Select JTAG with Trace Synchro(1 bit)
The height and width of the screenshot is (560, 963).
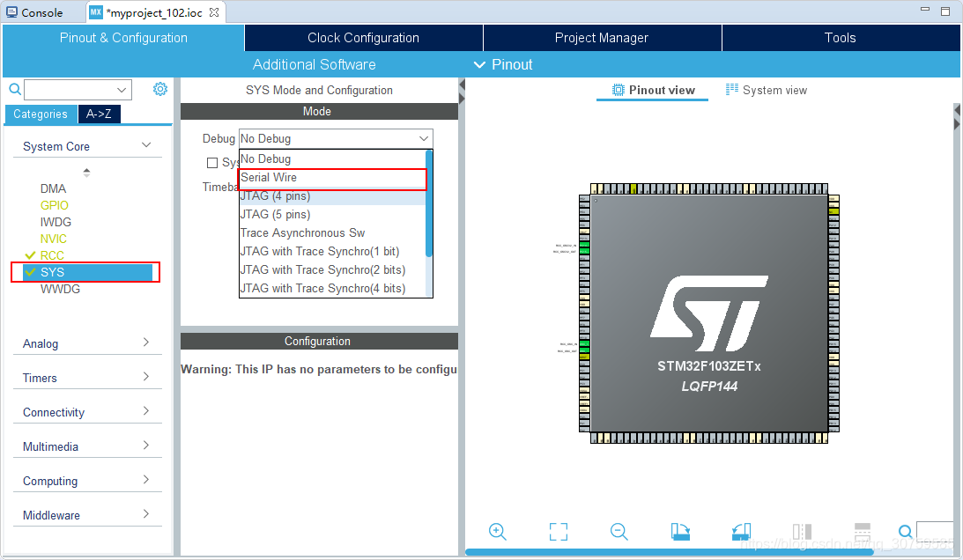point(332,251)
